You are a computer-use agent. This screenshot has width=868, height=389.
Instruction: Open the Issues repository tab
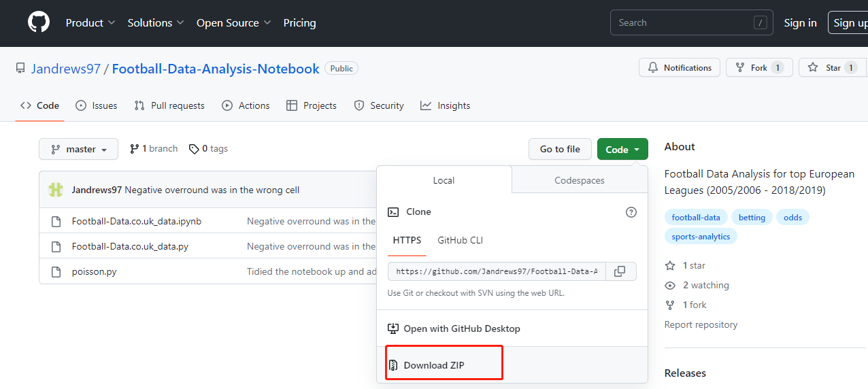[97, 105]
